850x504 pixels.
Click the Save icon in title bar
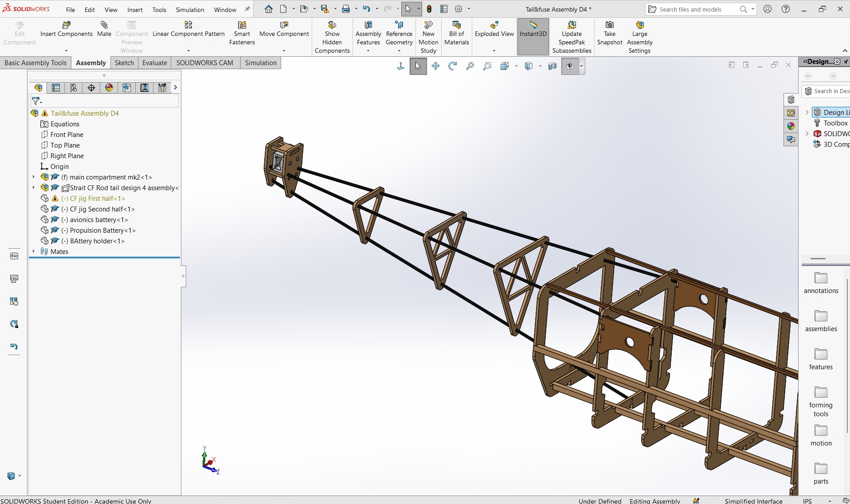[x=325, y=9]
